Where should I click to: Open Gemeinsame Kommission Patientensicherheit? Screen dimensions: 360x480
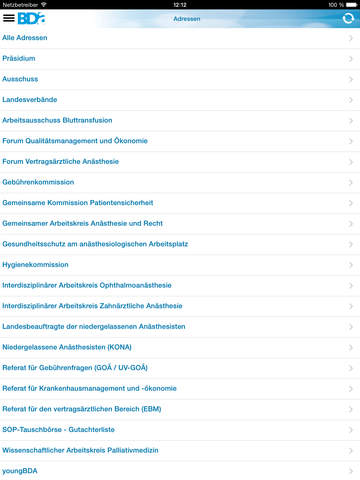tap(180, 203)
